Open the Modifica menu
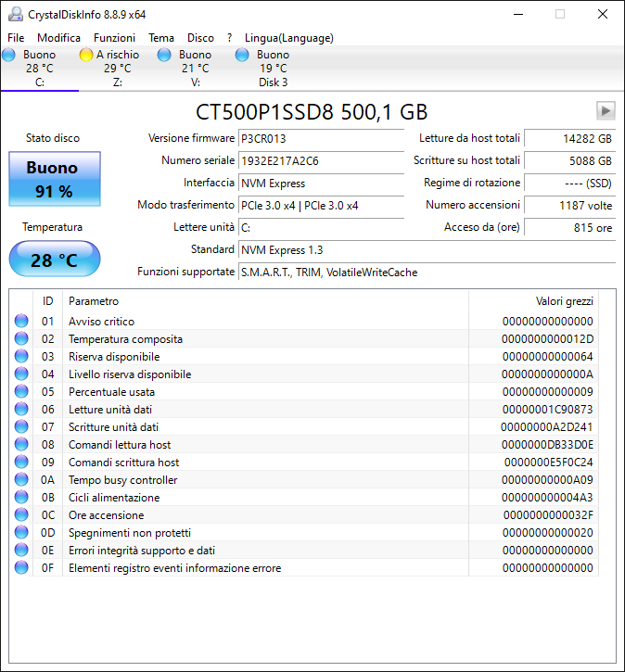Screen dimensions: 625x672 point(58,38)
